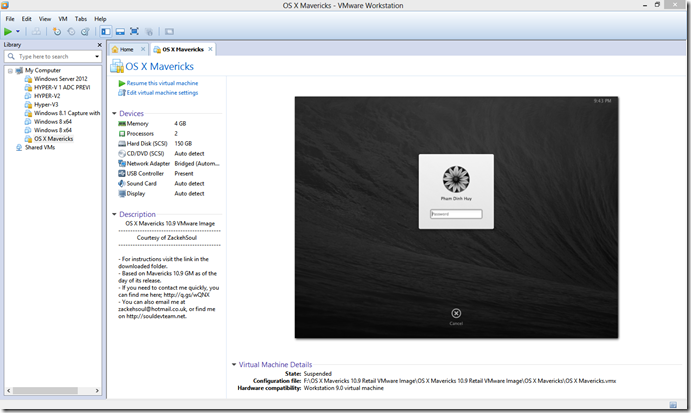
Task: Toggle the thumbnail bar toolbar icon
Action: pyautogui.click(x=120, y=31)
